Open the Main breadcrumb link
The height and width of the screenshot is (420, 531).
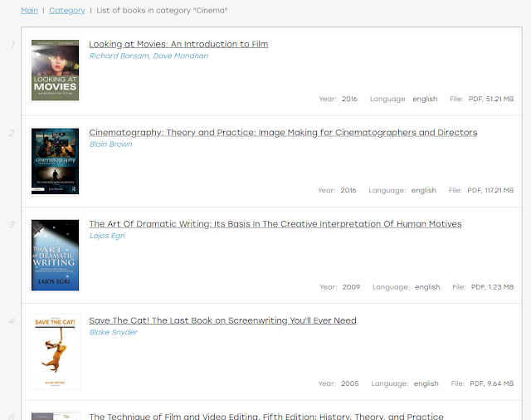(x=30, y=11)
